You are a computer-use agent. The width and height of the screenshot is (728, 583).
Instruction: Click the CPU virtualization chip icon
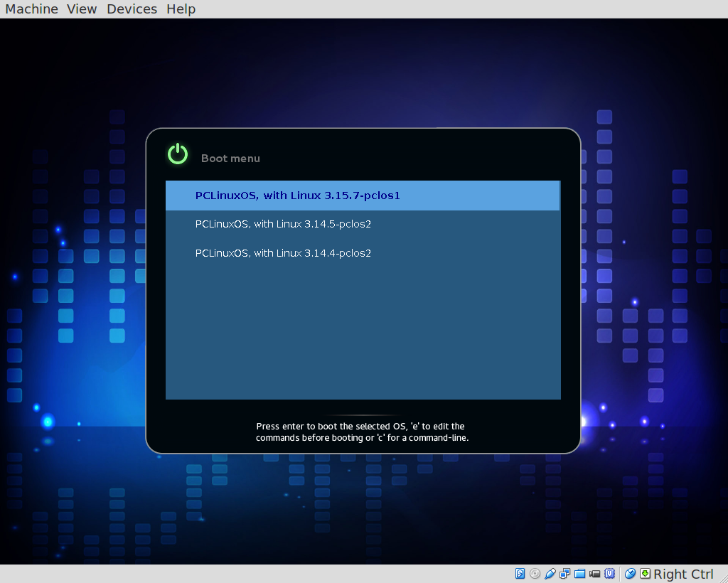coord(609,574)
